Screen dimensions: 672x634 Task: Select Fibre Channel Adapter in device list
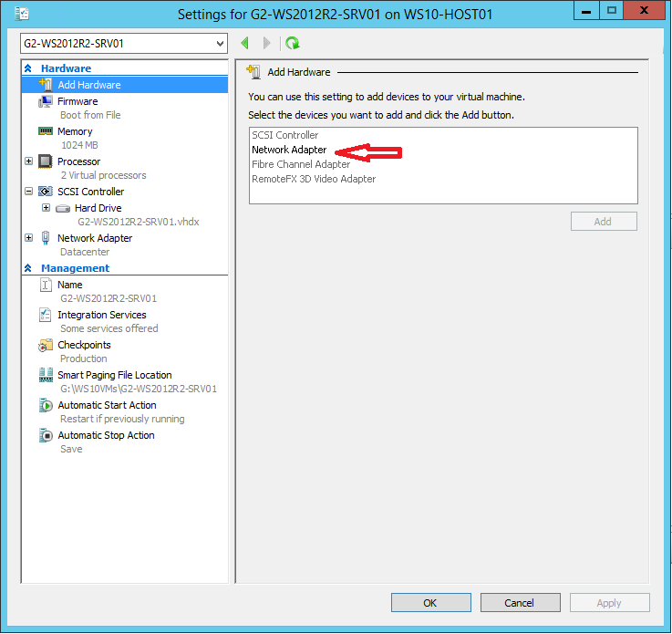301,164
